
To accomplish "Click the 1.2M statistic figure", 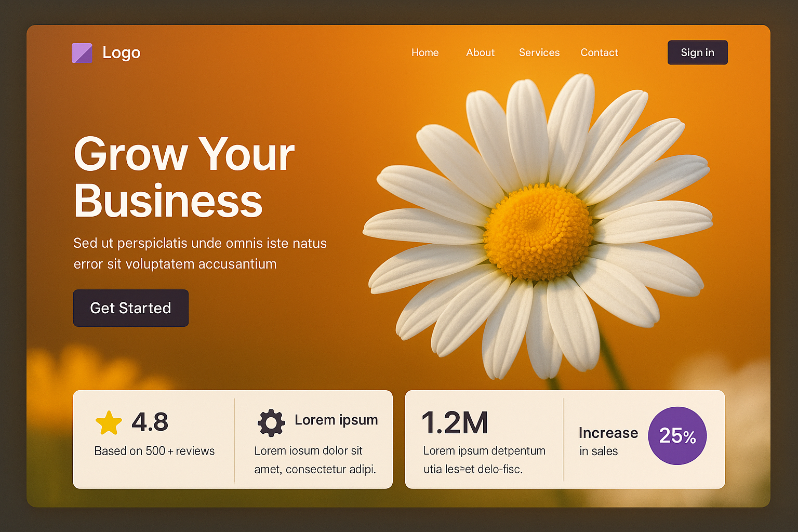I will click(455, 422).
